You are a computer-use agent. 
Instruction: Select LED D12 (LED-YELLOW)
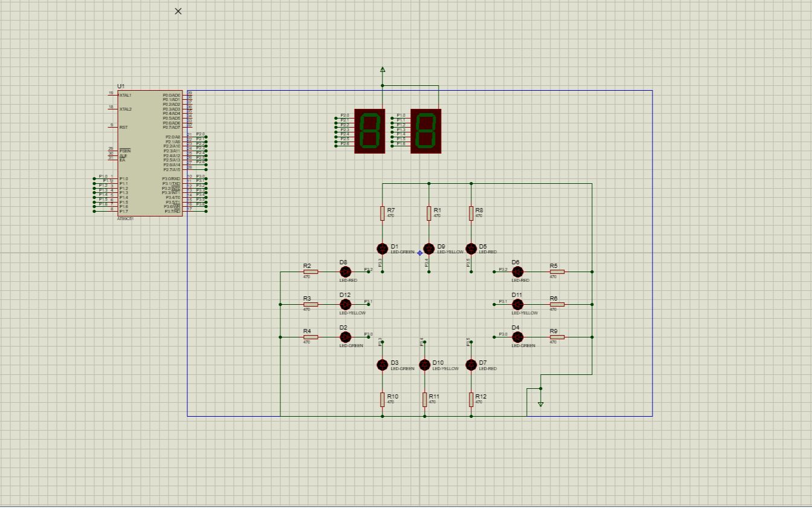pyautogui.click(x=346, y=304)
